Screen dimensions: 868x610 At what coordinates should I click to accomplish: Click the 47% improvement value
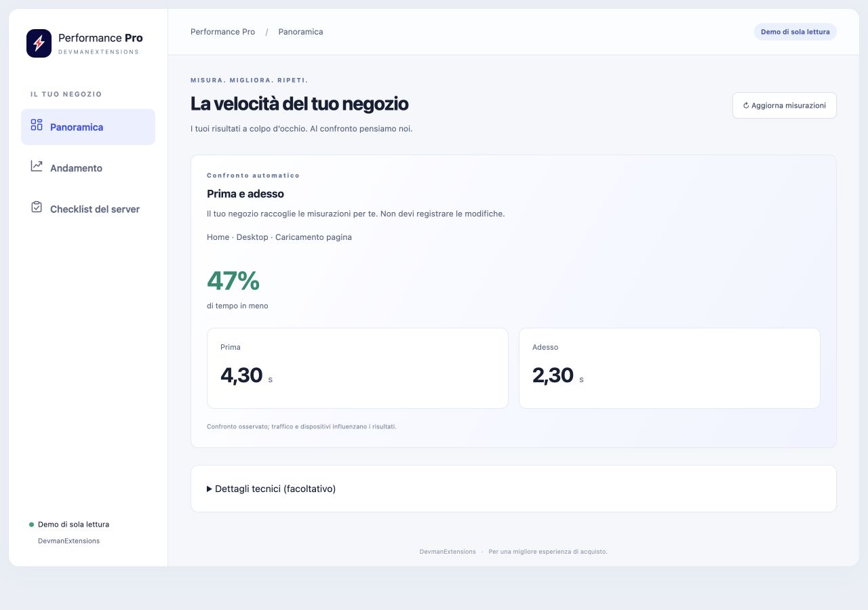233,281
